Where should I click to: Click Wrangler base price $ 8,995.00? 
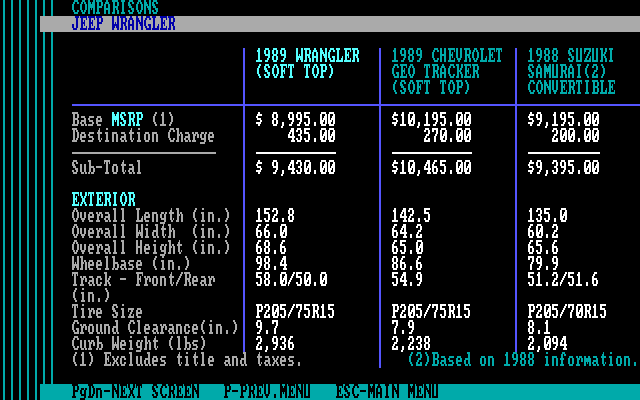(296, 120)
